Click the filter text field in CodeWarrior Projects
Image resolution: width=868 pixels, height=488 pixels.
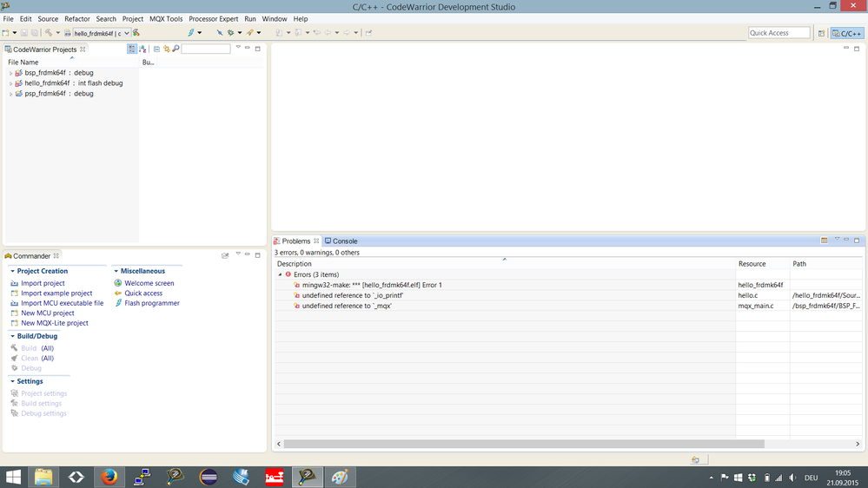(x=205, y=49)
